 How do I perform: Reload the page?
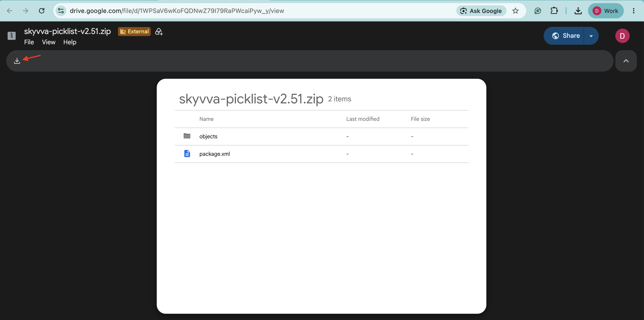[42, 11]
